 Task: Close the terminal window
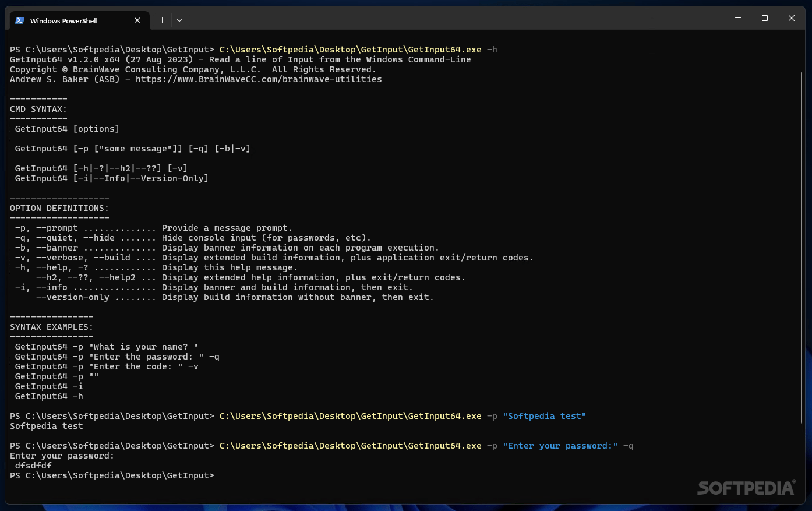pos(792,18)
